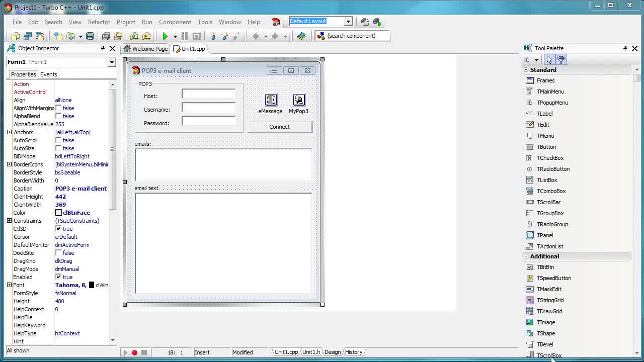
Task: Click the Pause toolbar icon
Action: pos(184,36)
